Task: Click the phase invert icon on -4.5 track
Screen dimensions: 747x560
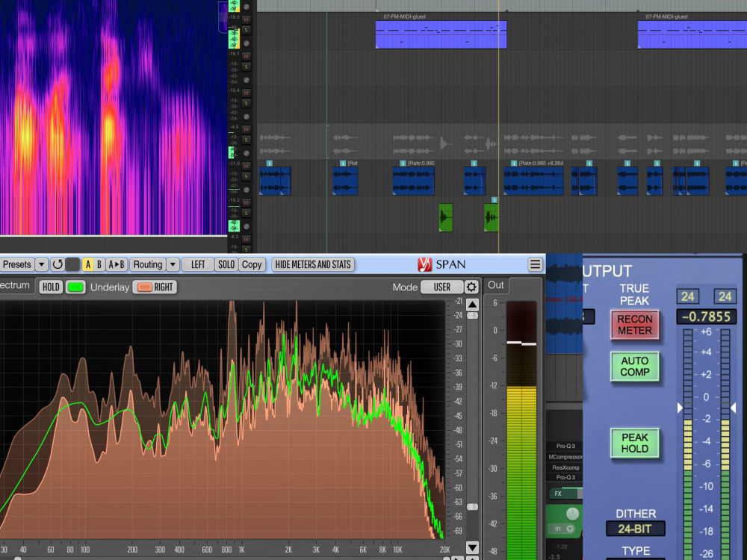Action: (x=247, y=153)
